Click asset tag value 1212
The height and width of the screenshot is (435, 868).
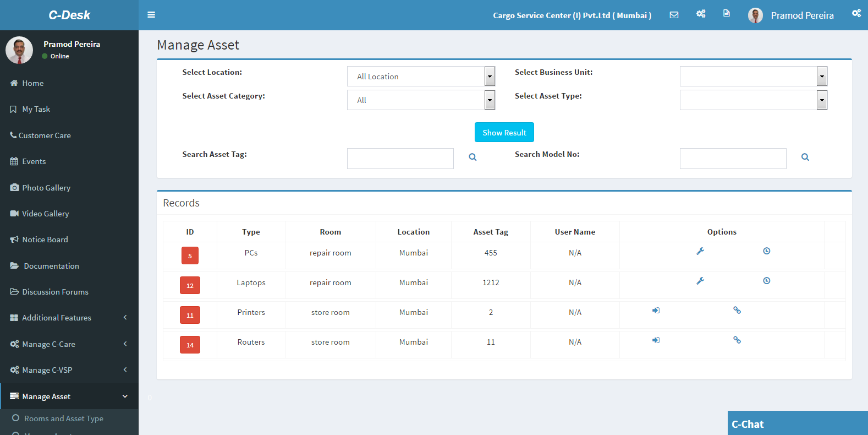[x=491, y=282]
